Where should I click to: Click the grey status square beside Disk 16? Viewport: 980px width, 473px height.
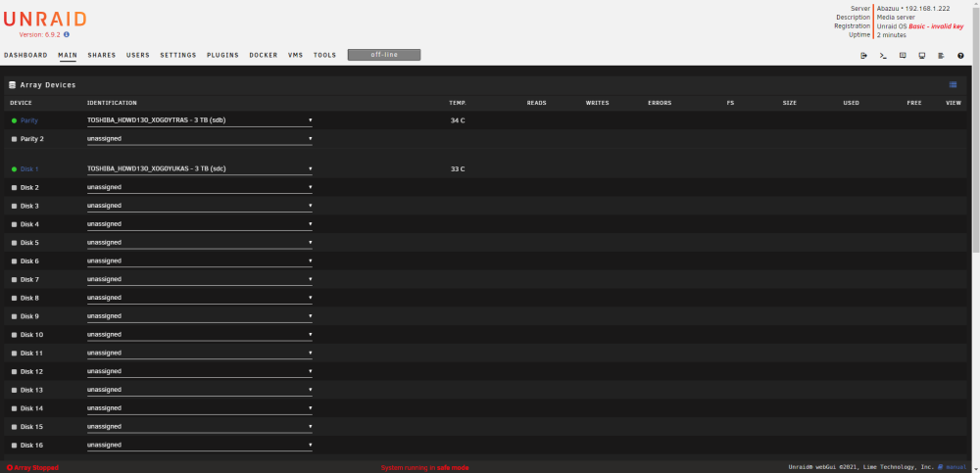(x=15, y=445)
